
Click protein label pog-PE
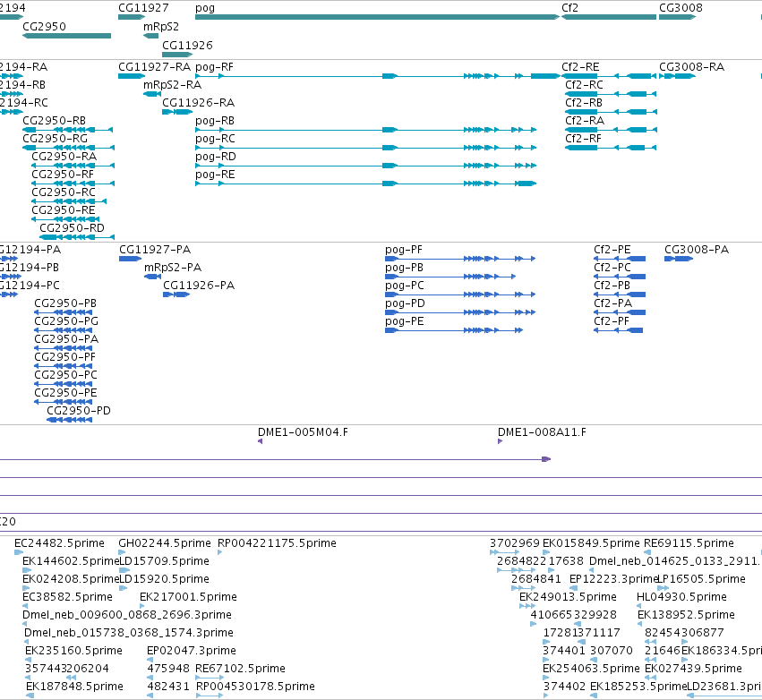click(405, 321)
